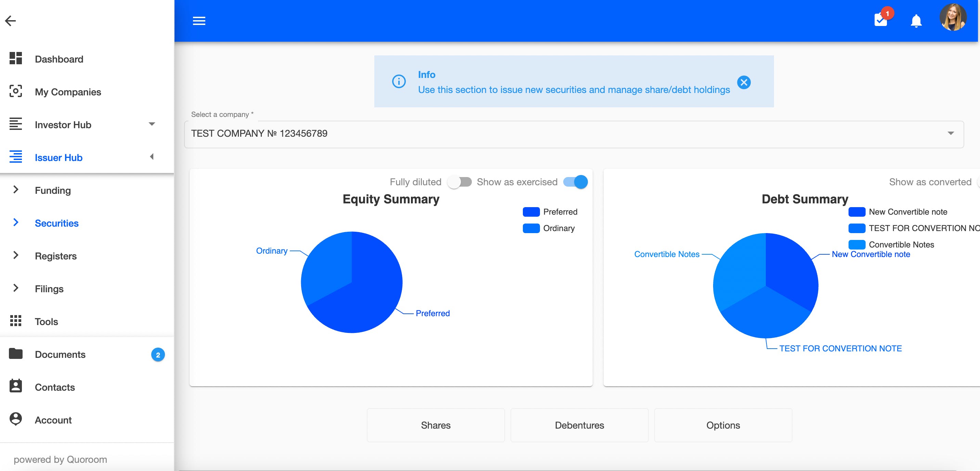Dismiss the Info banner
The image size is (980, 471).
point(744,82)
